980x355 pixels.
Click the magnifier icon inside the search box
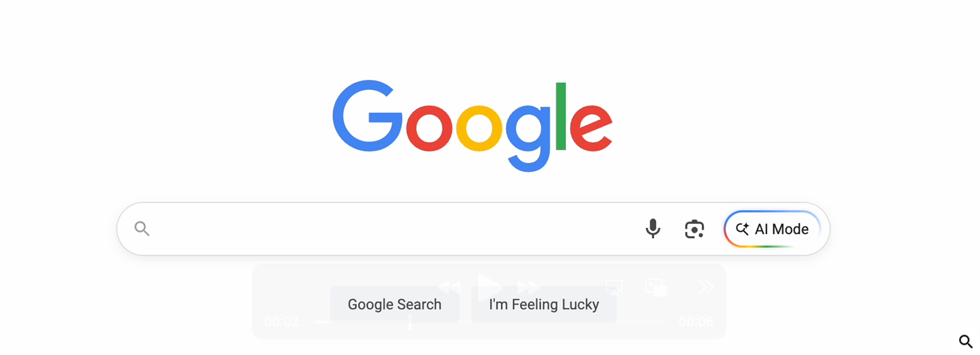tap(142, 229)
